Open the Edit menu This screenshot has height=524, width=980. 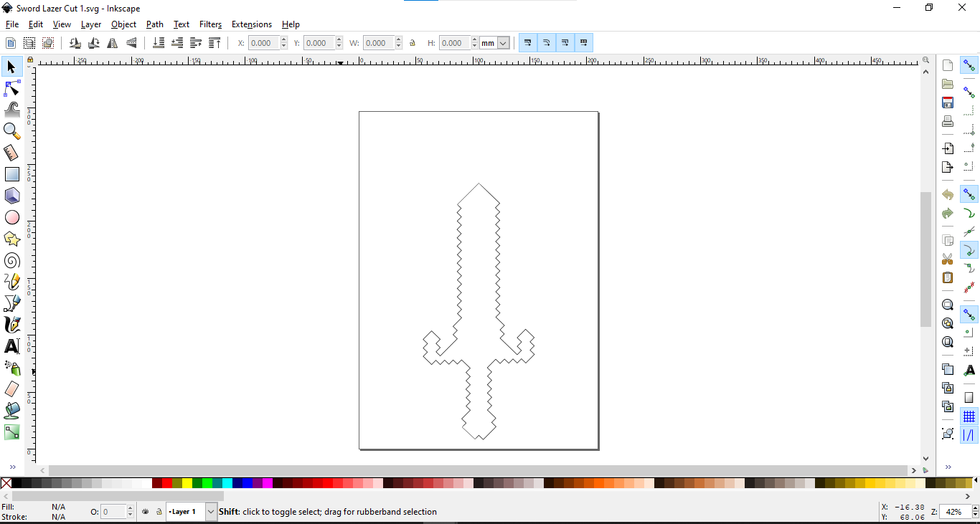coord(36,24)
